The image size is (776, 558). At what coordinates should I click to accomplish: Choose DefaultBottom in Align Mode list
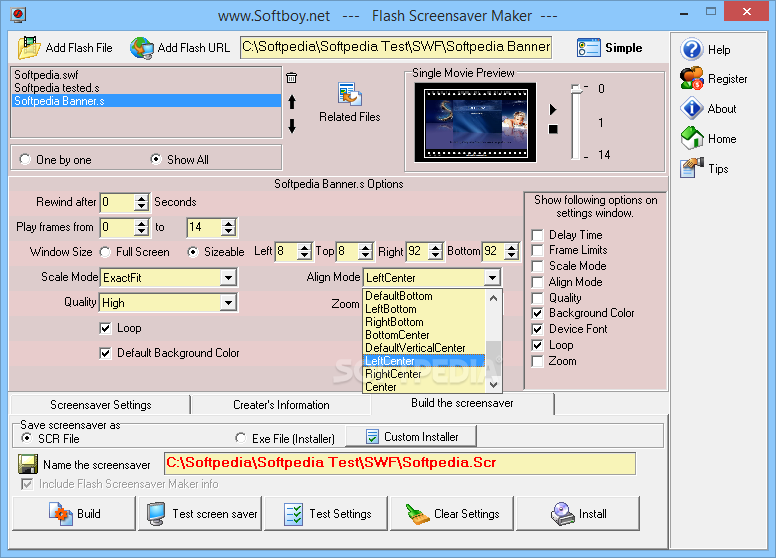pyautogui.click(x=424, y=296)
